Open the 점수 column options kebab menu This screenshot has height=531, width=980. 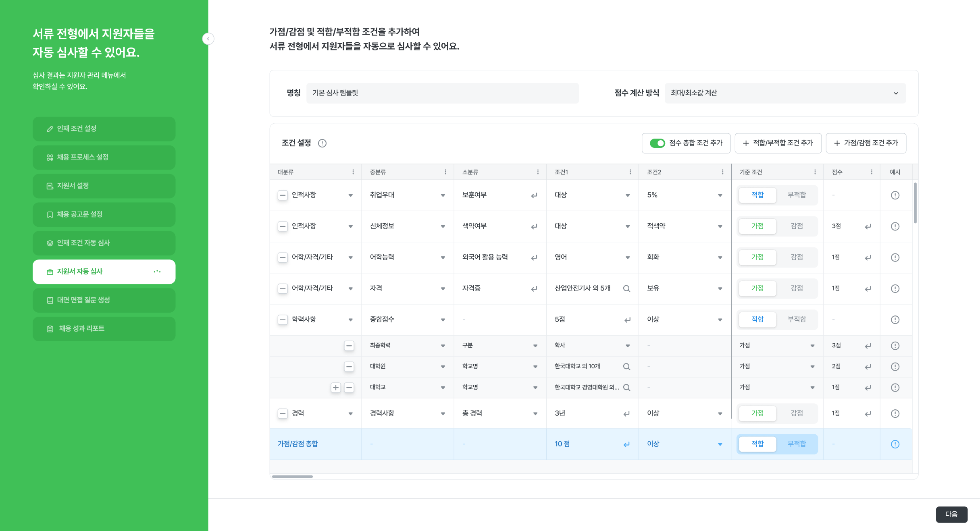872,172
